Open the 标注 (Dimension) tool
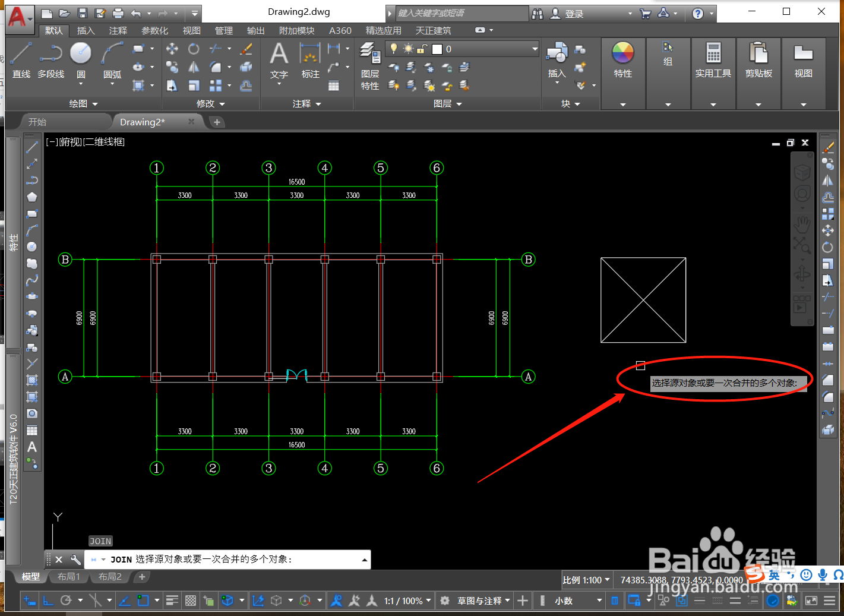The height and width of the screenshot is (616, 844). click(x=310, y=61)
